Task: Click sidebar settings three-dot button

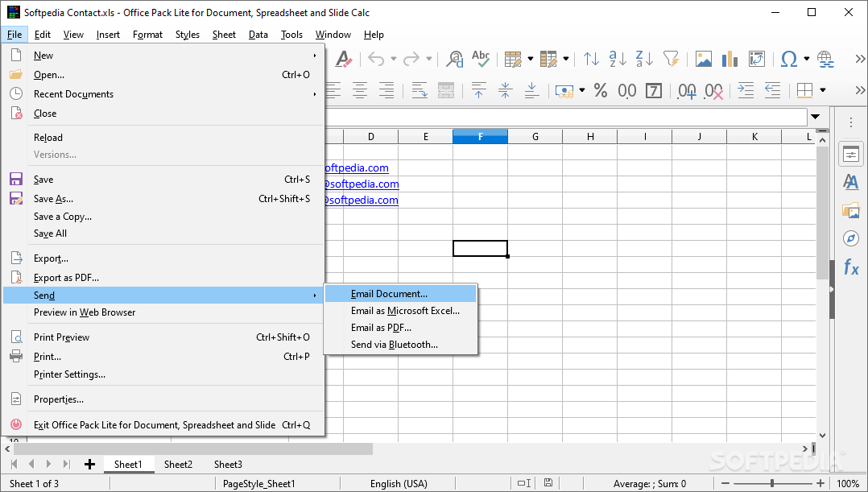Action: coord(851,123)
